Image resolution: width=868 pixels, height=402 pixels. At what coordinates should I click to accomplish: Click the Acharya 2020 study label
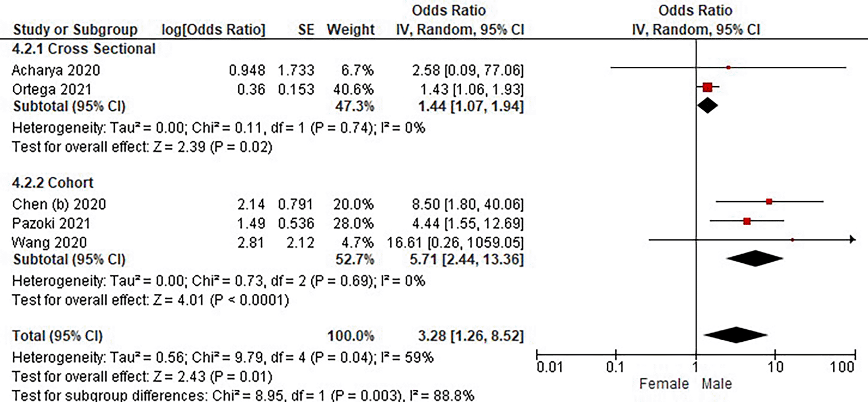56,70
